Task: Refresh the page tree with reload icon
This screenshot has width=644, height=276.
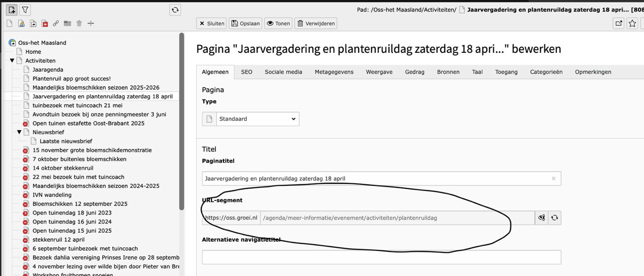Action: click(x=175, y=10)
